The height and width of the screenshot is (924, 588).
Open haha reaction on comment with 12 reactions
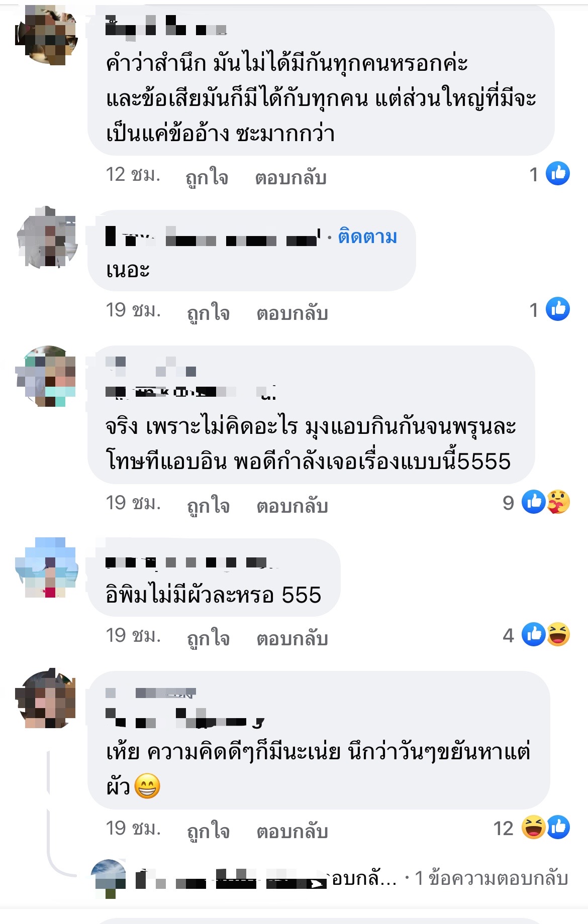pyautogui.click(x=533, y=827)
